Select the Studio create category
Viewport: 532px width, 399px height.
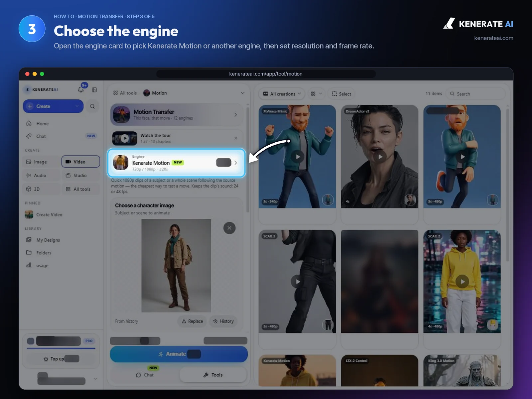tap(81, 175)
